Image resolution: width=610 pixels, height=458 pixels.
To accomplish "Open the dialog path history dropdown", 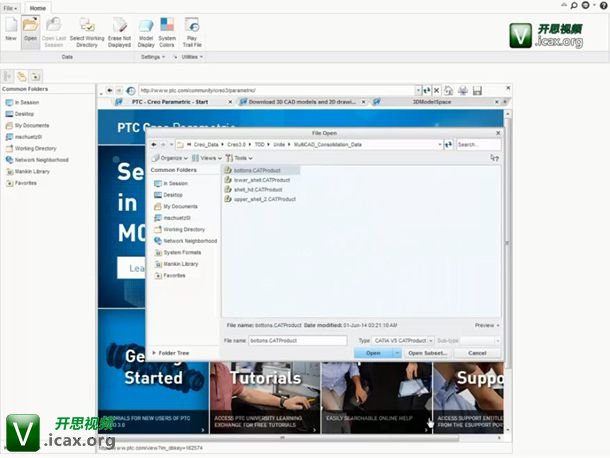I will tap(440, 144).
